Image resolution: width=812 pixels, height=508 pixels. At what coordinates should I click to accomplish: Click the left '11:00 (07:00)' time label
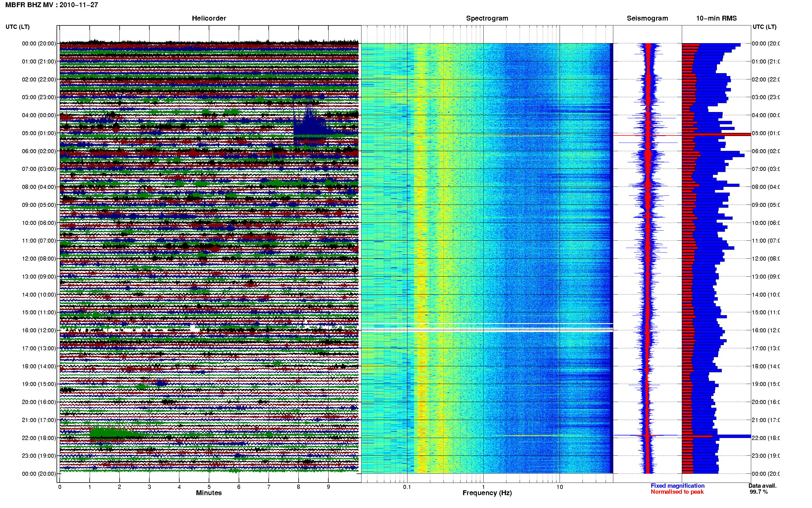[39, 241]
